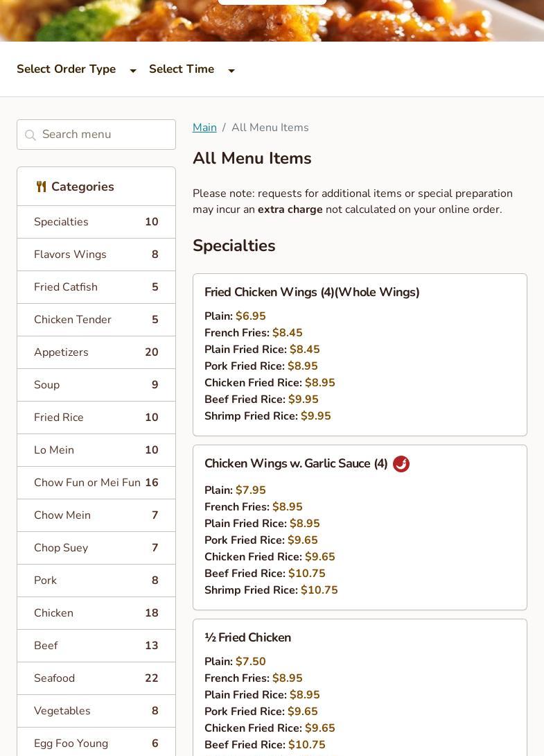Viewport: 544px width, 756px height.
Task: Type in the Search menu field
Action: click(104, 135)
